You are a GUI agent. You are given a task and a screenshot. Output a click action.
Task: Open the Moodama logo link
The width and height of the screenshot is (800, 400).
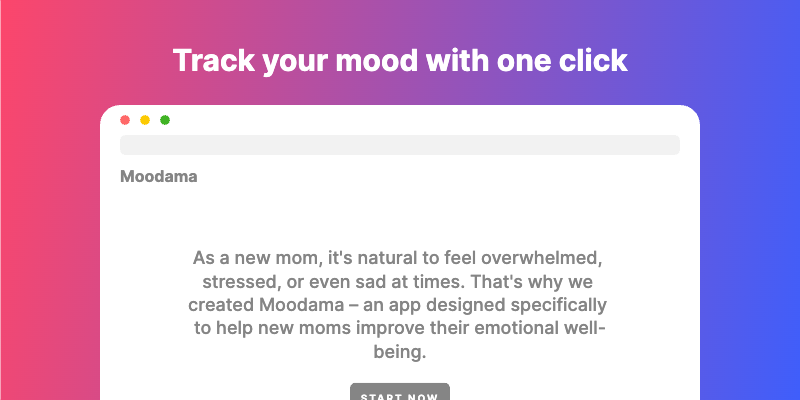[159, 177]
